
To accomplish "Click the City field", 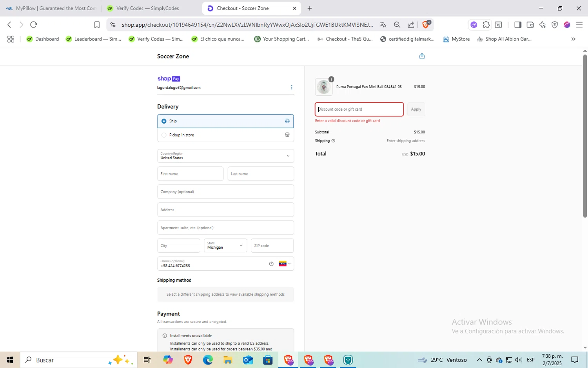I will coord(179,246).
